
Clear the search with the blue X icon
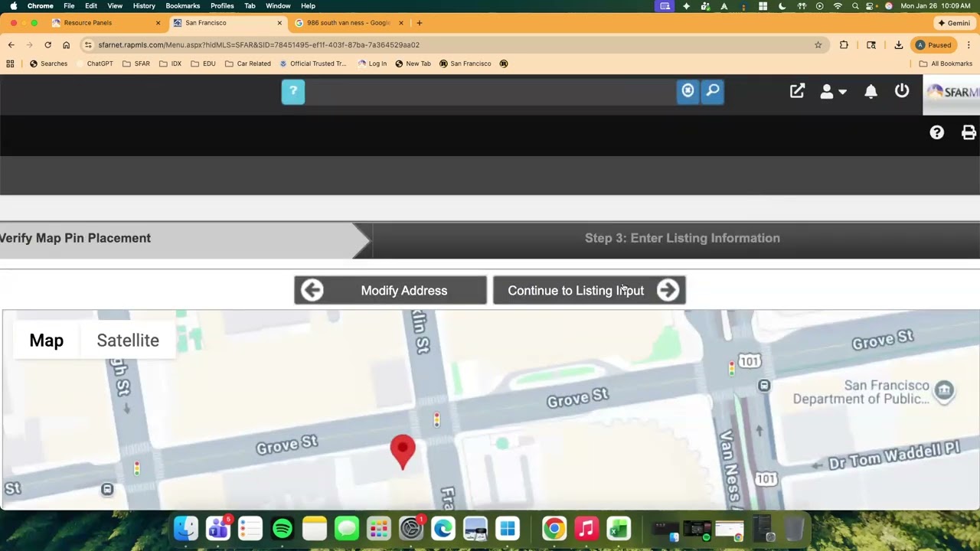tap(688, 91)
